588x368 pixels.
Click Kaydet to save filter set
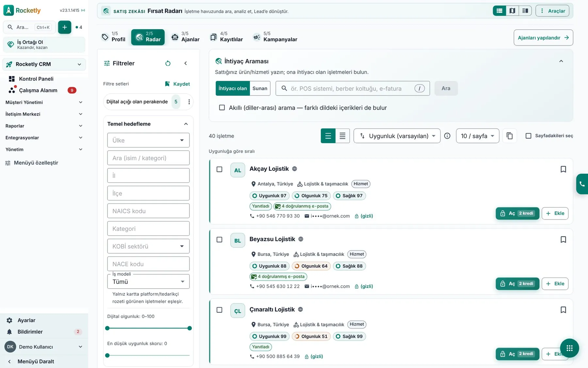pos(177,84)
